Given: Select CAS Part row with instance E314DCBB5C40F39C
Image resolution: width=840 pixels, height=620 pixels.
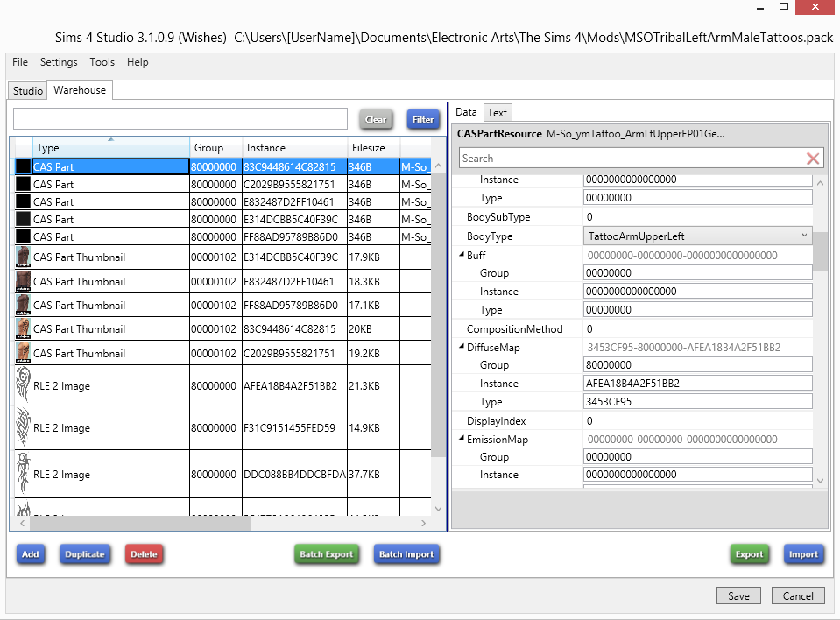Looking at the screenshot, I should pos(222,220).
